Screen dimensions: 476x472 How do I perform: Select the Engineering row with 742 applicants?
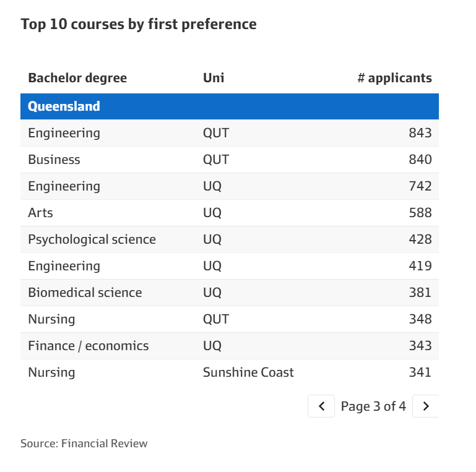pos(229,186)
